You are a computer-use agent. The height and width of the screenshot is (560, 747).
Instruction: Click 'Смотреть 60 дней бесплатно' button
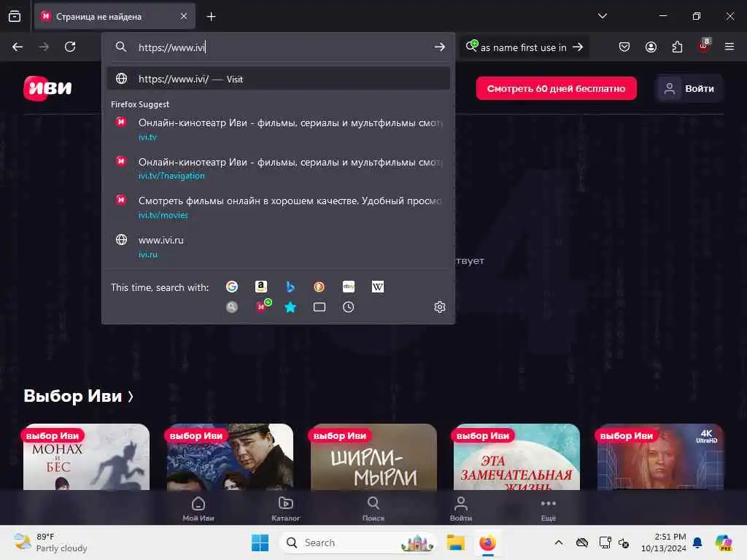coord(556,88)
